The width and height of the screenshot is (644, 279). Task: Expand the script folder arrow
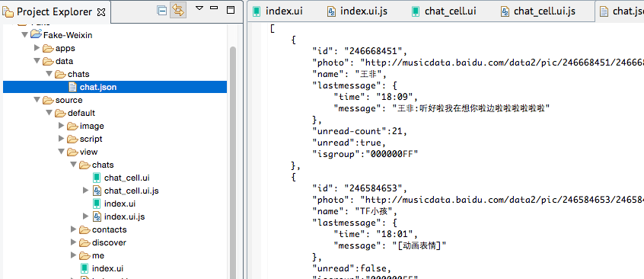[x=62, y=139]
